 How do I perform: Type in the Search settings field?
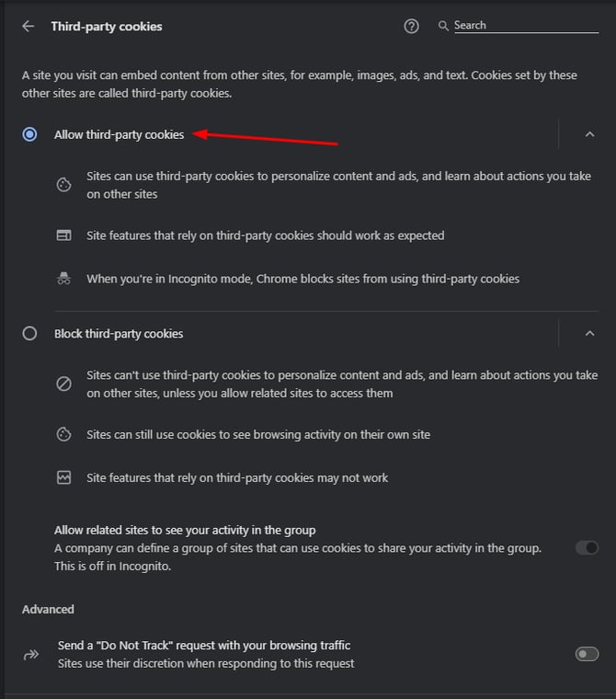coord(525,26)
